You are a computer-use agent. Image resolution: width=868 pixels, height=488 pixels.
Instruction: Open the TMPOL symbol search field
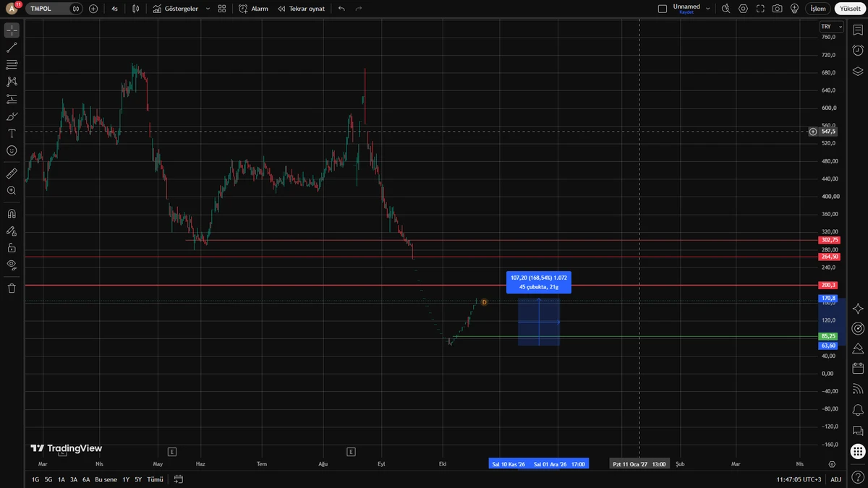point(47,9)
